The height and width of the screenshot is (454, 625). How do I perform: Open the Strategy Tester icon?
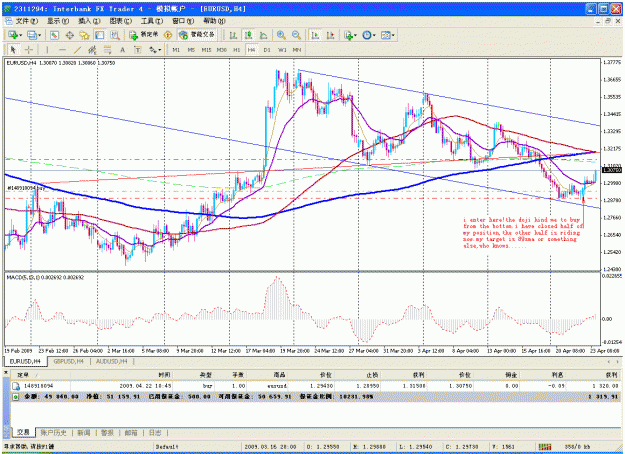(x=115, y=35)
